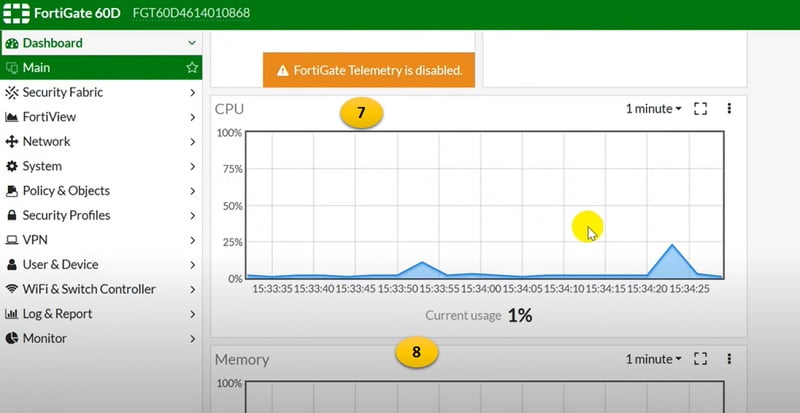Click the 15:33:35 time axis label

point(272,289)
